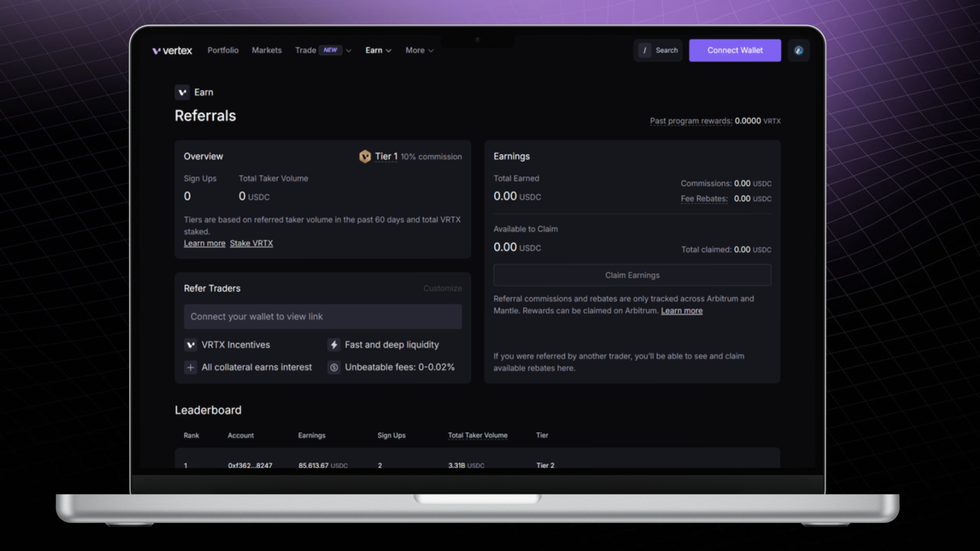Image resolution: width=980 pixels, height=551 pixels.
Task: Click the Vertex logo in the navbar
Action: [171, 50]
